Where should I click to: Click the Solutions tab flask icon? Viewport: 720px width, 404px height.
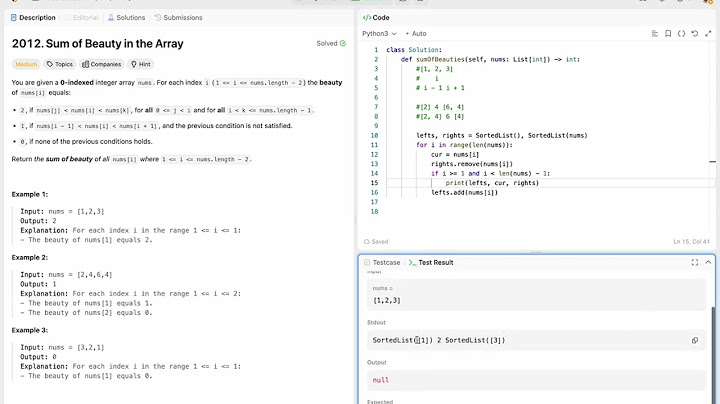click(x=111, y=17)
